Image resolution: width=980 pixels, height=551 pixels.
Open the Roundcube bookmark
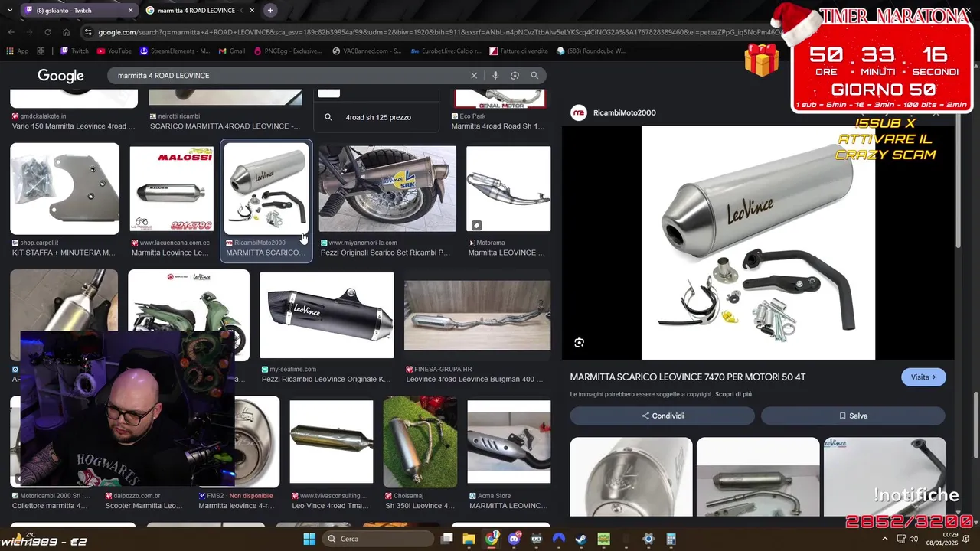[591, 51]
